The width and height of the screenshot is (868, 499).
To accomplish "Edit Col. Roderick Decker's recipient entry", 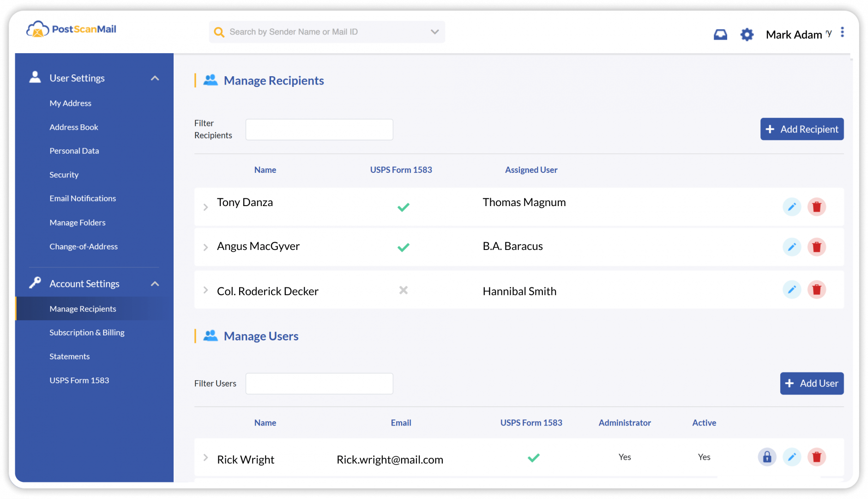I will click(x=792, y=290).
